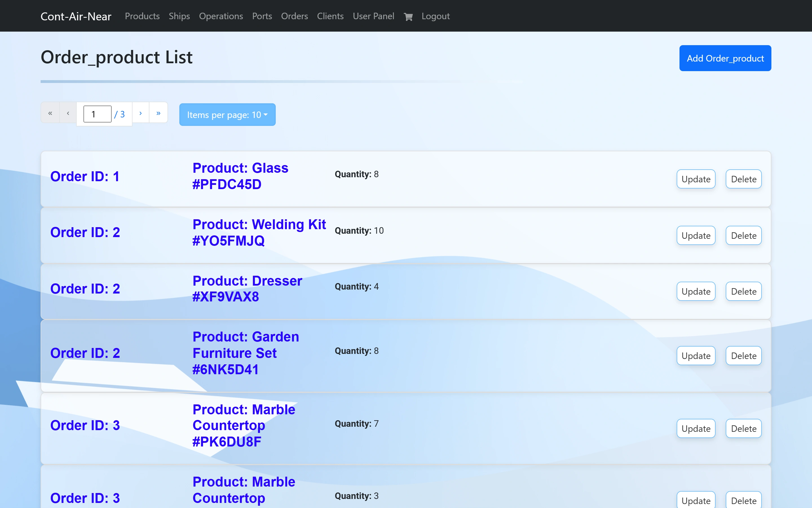Click Cont-Air-Near brand logo

[x=76, y=16]
